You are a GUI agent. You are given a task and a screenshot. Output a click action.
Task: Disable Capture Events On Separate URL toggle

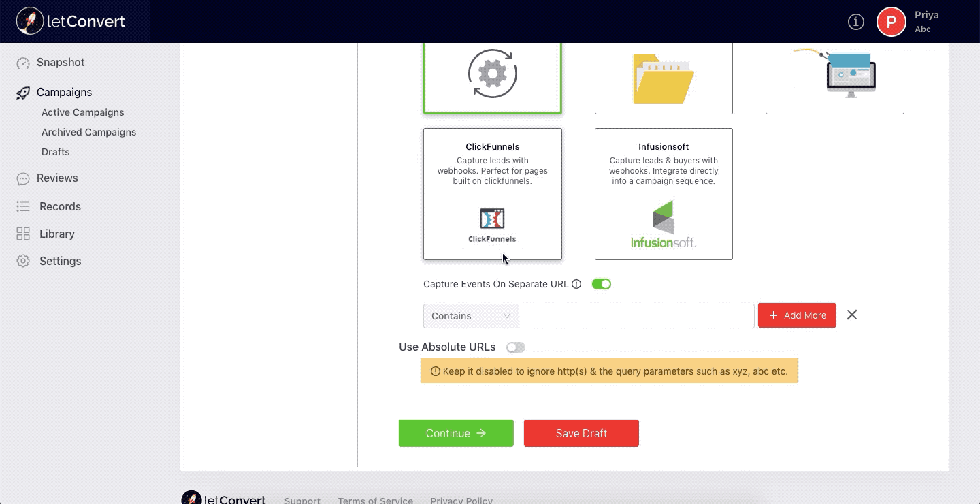602,284
